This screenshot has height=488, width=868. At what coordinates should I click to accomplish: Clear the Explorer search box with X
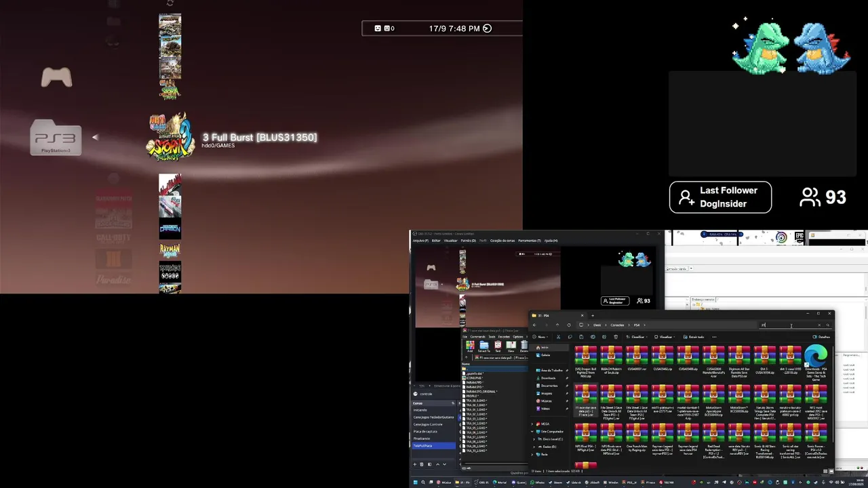tap(819, 325)
